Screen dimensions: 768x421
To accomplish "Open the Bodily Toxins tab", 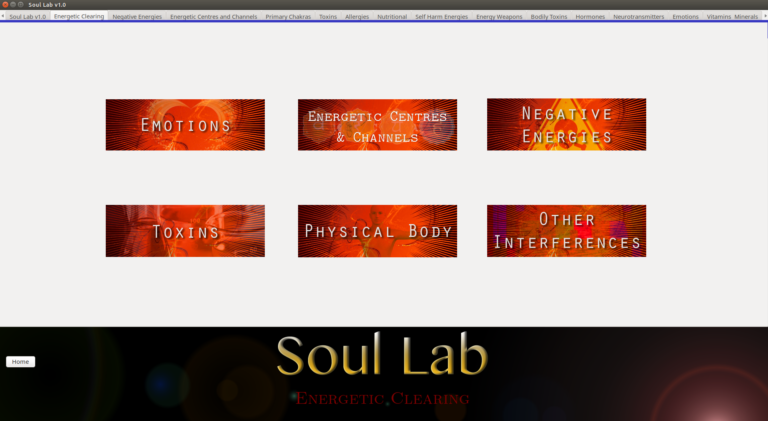I will pos(549,17).
